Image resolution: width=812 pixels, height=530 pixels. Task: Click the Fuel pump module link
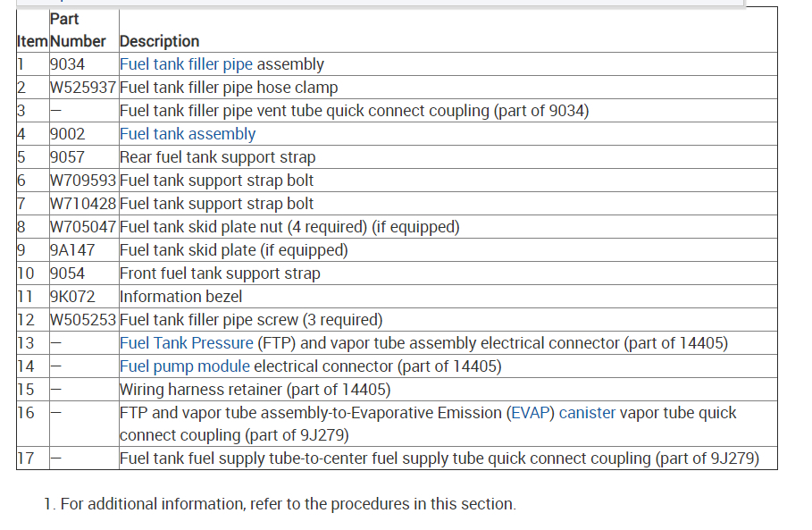[185, 366]
